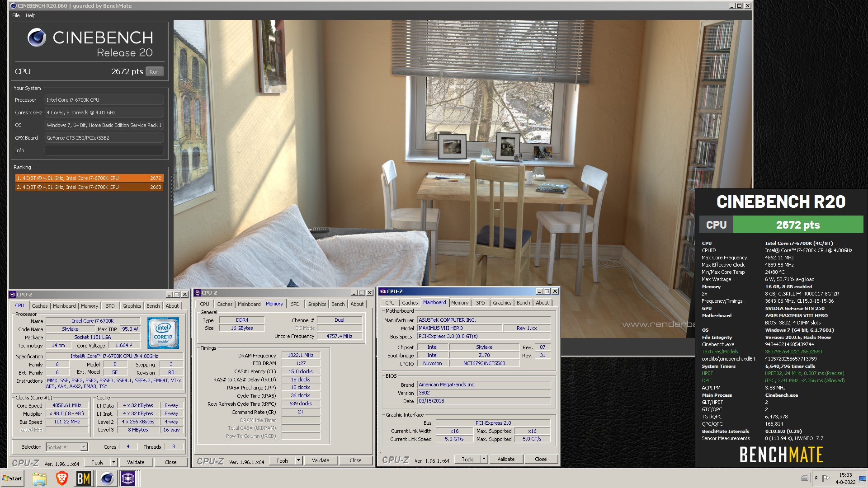Image resolution: width=868 pixels, height=488 pixels.
Task: Expand Tools dropdown arrow in middle CPU-Z
Action: coord(298,460)
